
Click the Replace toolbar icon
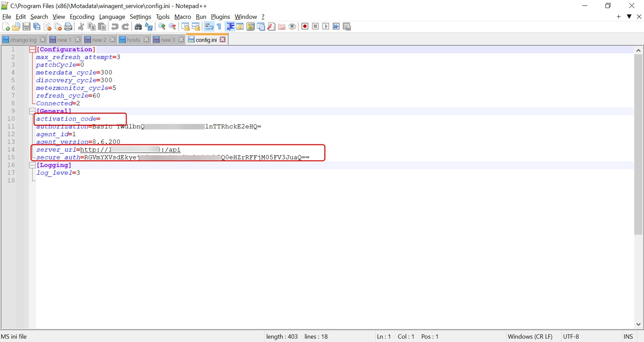tap(149, 27)
